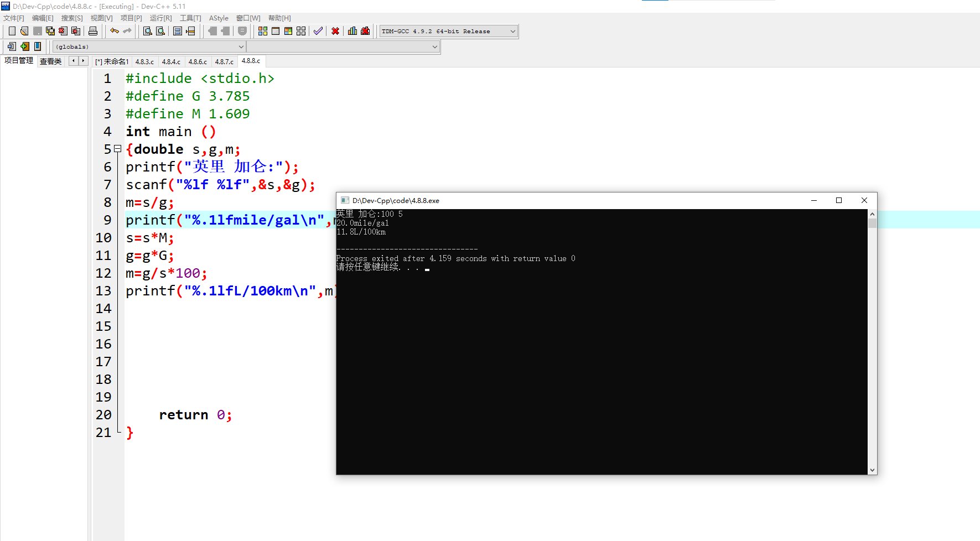Click the console window icon beside 4.8.8.exe title
The image size is (980, 541).
point(345,200)
